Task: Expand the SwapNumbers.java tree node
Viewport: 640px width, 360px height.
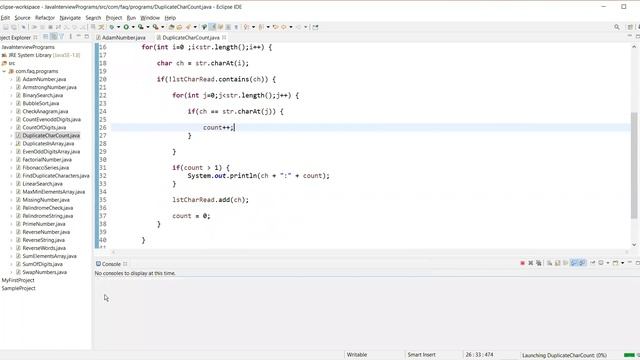Action: (x=11, y=272)
